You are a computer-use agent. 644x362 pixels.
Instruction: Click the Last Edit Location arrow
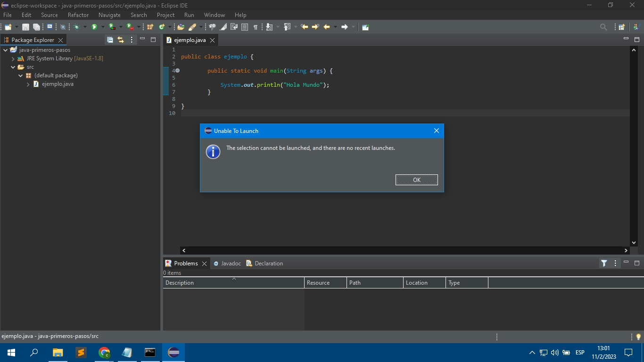[304, 27]
